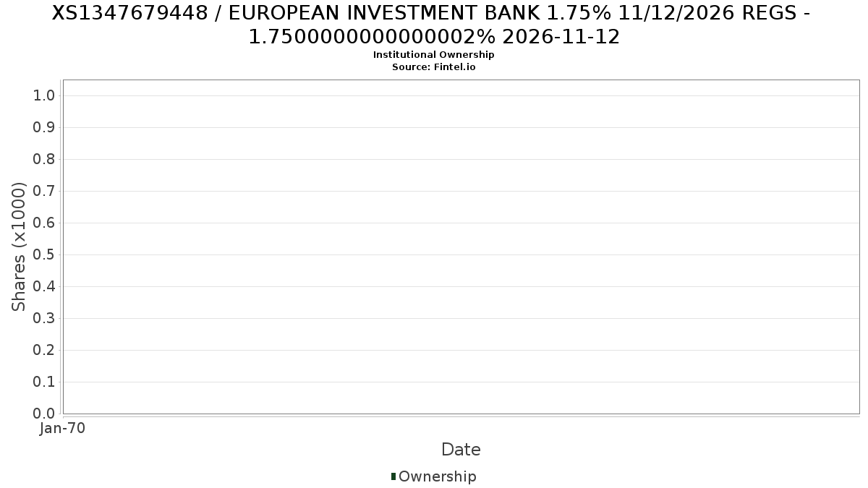Click the Jan-70 x-axis tick label
The width and height of the screenshot is (868, 488).
pyautogui.click(x=63, y=429)
